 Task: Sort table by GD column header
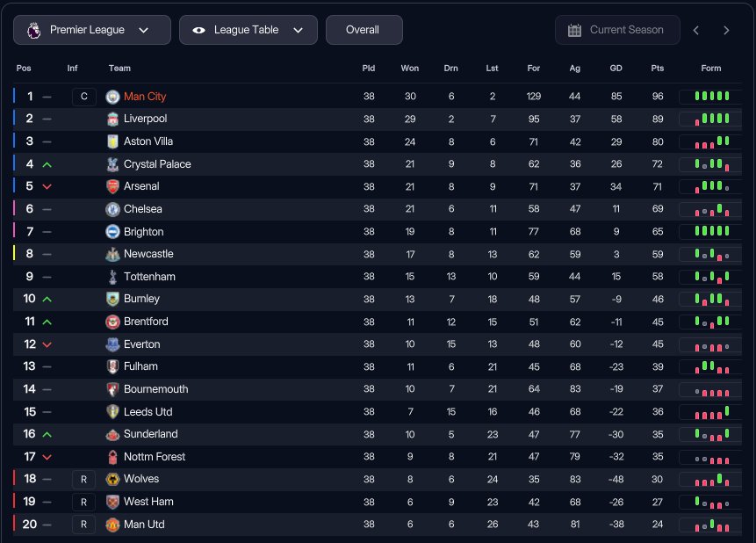616,69
